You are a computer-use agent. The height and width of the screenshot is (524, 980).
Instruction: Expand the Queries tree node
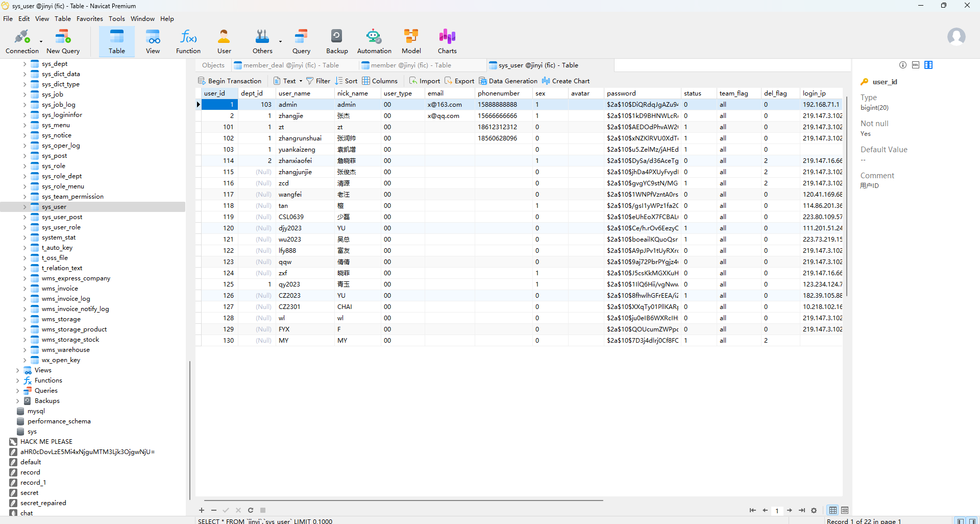pos(17,391)
